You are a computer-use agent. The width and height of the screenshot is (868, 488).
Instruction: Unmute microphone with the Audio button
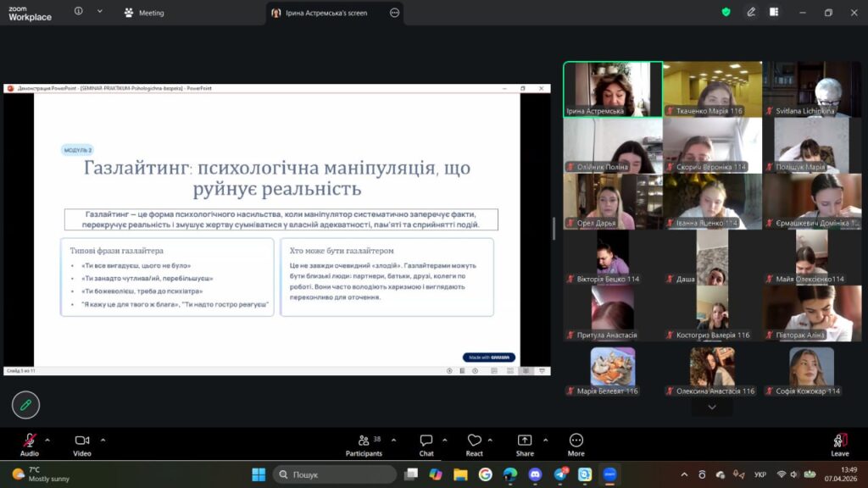click(30, 441)
